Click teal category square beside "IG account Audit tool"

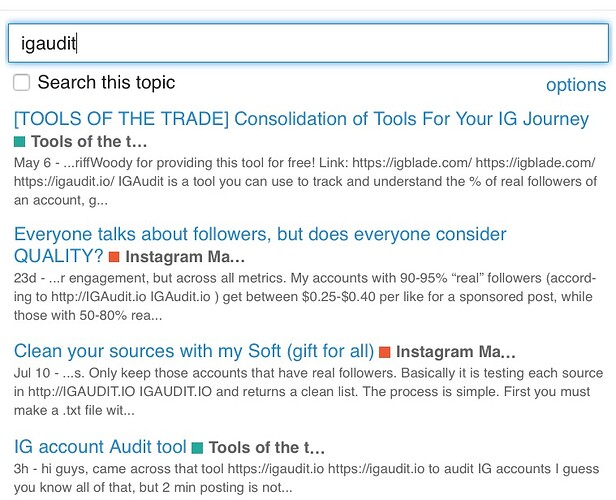[x=197, y=448]
